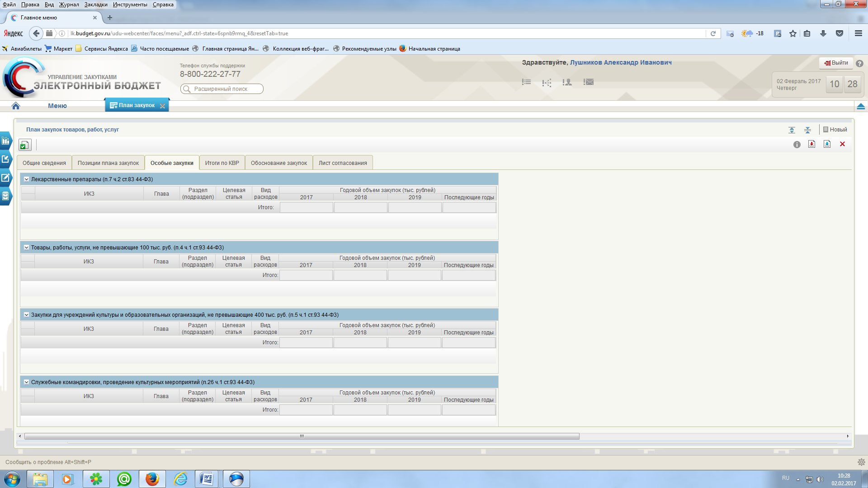Click the home icon in navigation bar
The width and height of the screenshot is (868, 488).
point(16,106)
